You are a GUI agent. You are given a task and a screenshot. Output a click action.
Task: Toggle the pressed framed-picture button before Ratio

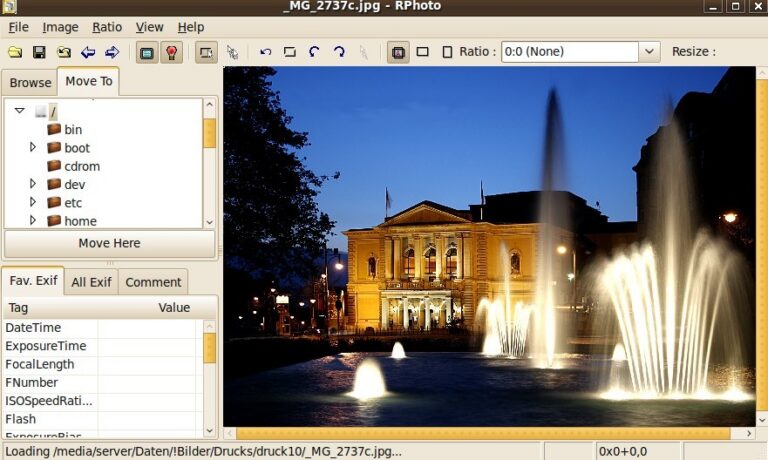coord(398,52)
